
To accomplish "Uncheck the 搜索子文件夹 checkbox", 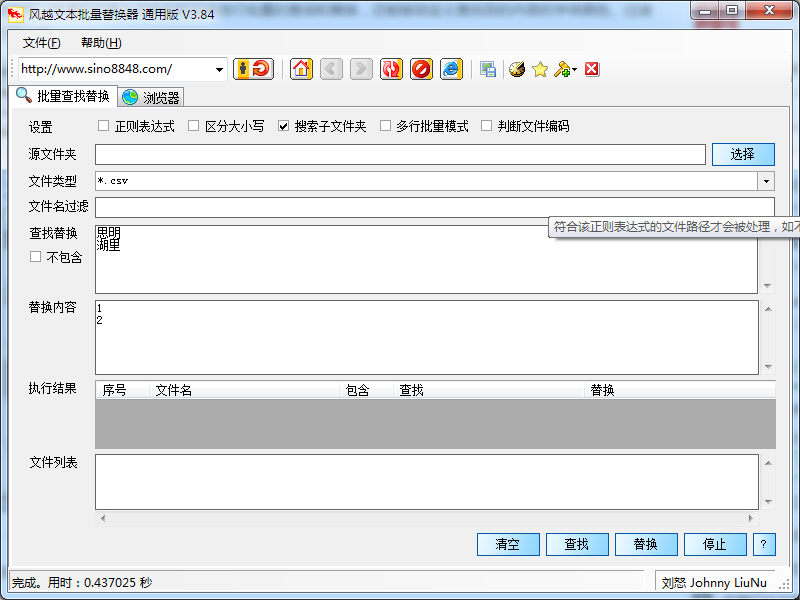I will click(x=284, y=126).
